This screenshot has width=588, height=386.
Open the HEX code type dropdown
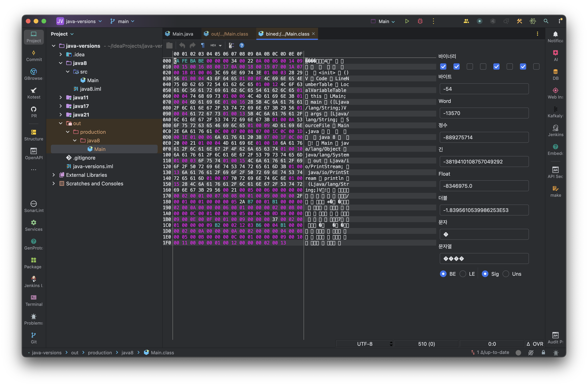(216, 45)
